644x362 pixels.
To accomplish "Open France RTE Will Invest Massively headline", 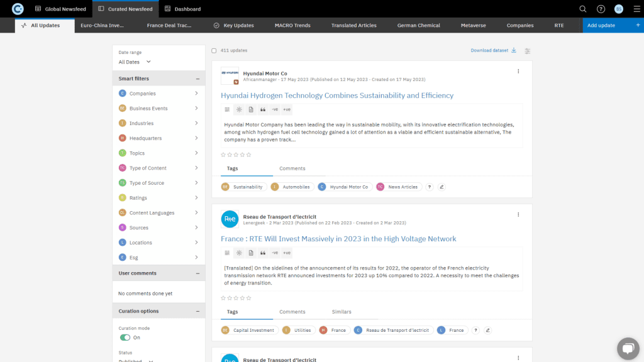I will pyautogui.click(x=338, y=238).
